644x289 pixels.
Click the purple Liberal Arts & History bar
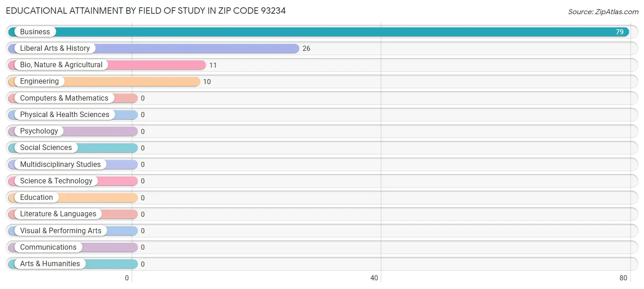coord(154,48)
